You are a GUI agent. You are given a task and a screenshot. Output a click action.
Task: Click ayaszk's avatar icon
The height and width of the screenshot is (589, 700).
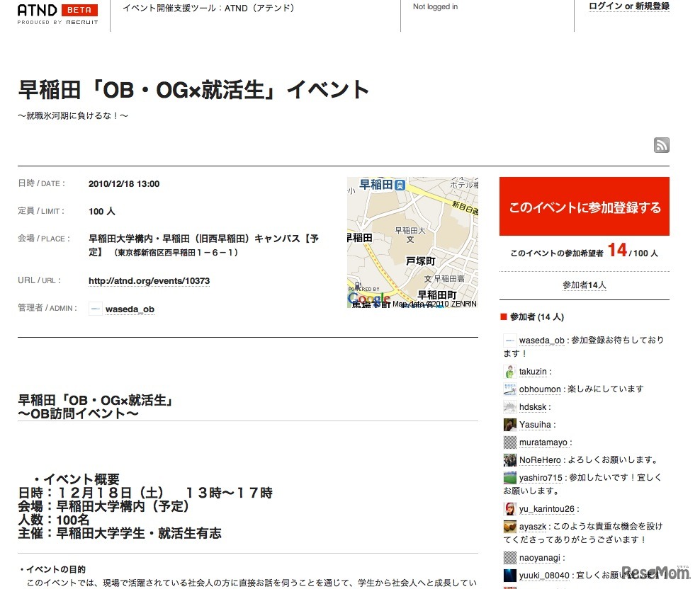pos(509,526)
